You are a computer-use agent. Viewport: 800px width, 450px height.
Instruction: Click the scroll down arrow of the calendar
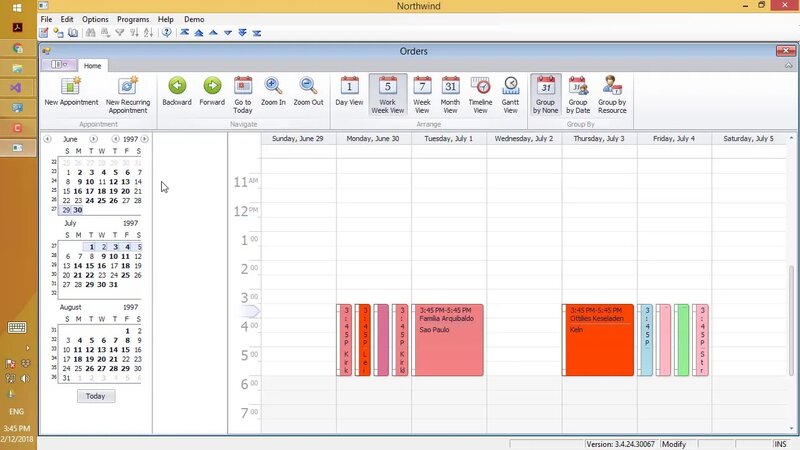[x=792, y=429]
